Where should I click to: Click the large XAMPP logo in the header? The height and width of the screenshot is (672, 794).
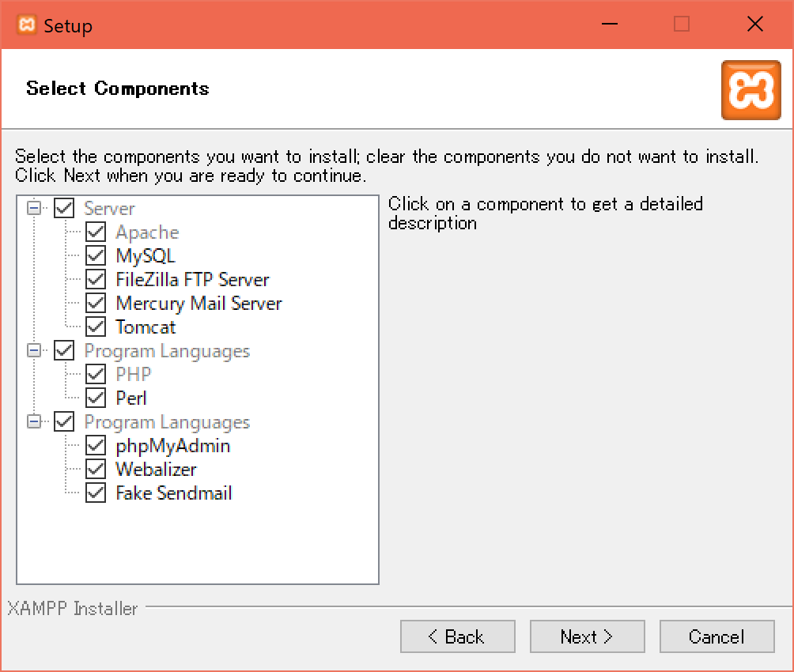(751, 90)
